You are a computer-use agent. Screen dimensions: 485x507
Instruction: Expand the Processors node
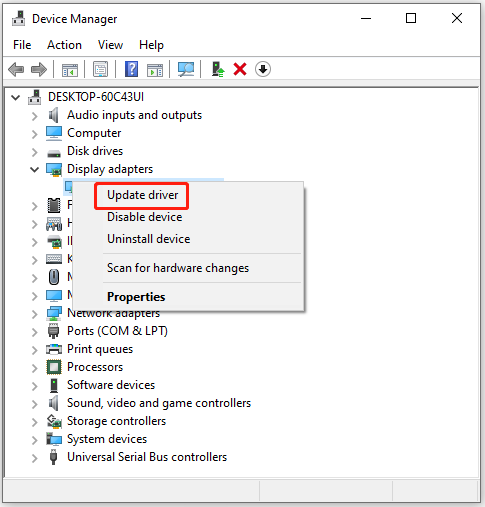[x=34, y=368]
